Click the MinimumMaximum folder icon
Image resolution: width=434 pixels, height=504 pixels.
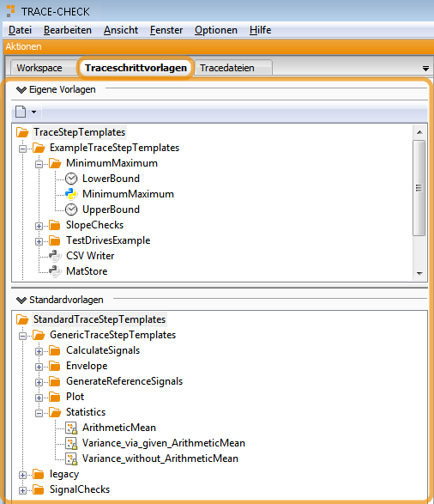click(55, 163)
